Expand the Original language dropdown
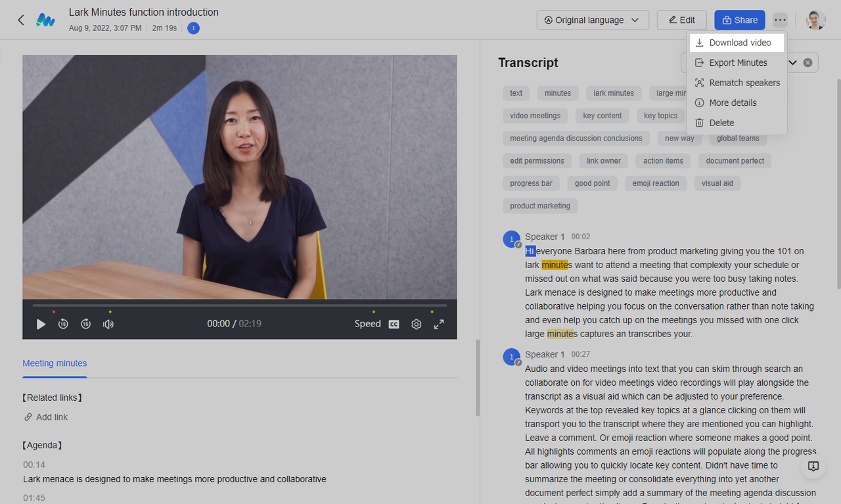Image resolution: width=841 pixels, height=504 pixels. 592,20
